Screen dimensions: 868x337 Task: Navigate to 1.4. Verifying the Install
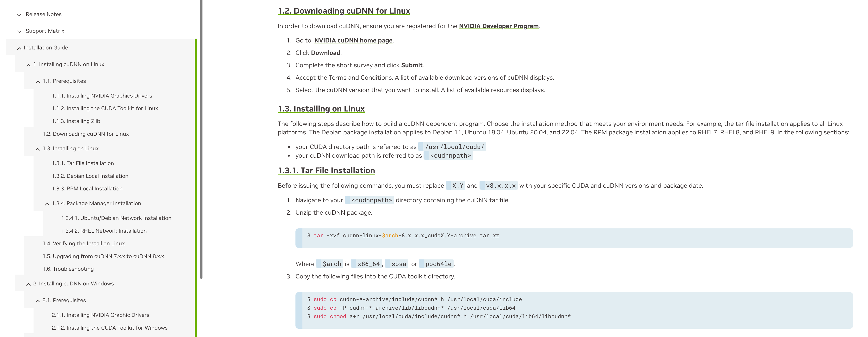coord(84,244)
